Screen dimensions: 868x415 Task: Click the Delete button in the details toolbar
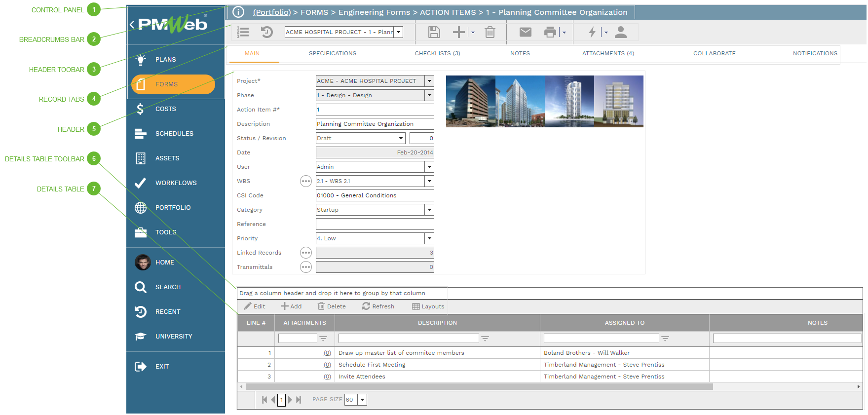tap(332, 306)
